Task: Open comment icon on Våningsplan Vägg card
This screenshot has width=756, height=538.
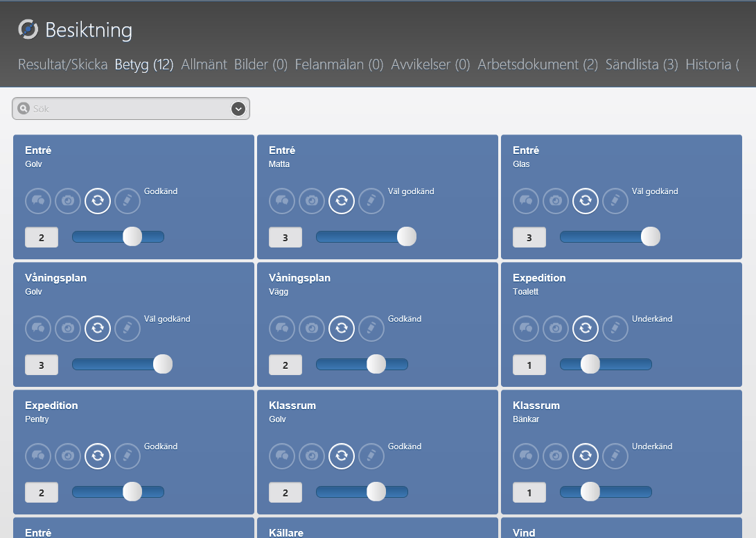Action: click(282, 329)
